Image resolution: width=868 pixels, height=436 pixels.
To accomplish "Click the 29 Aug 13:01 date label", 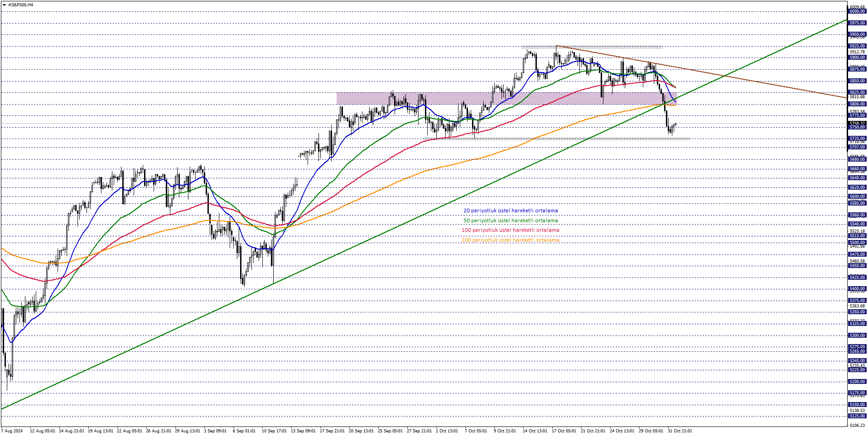I will point(188,431).
